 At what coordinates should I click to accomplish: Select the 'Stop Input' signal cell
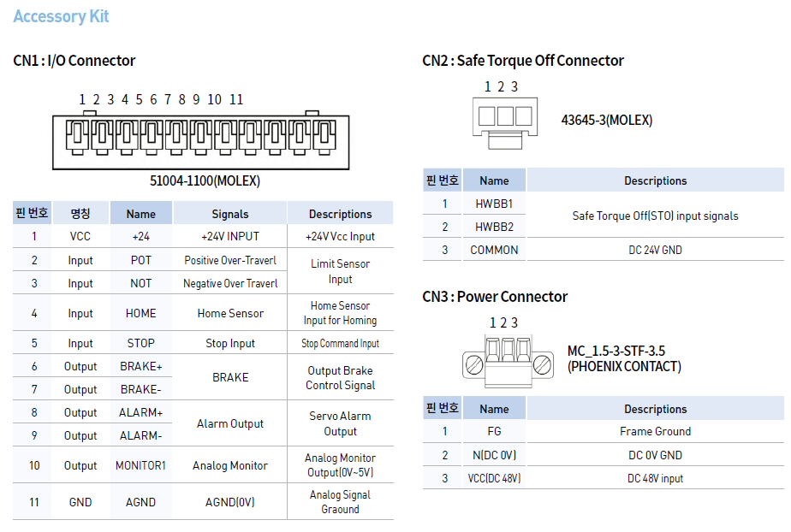[230, 343]
